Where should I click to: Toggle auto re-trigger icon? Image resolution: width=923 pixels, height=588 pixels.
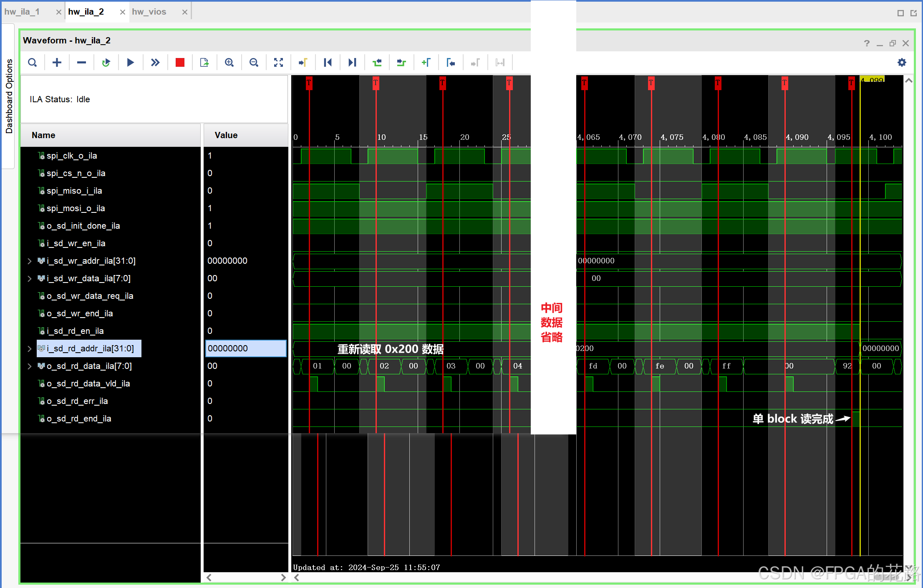coord(106,63)
